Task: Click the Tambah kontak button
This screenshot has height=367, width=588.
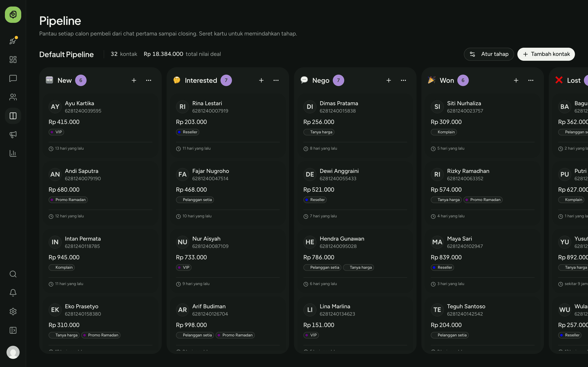Action: 546,54
